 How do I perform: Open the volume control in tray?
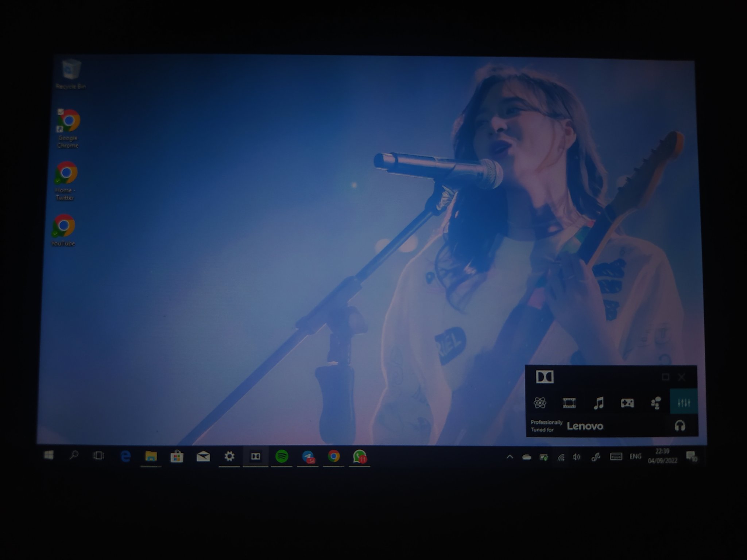point(576,457)
